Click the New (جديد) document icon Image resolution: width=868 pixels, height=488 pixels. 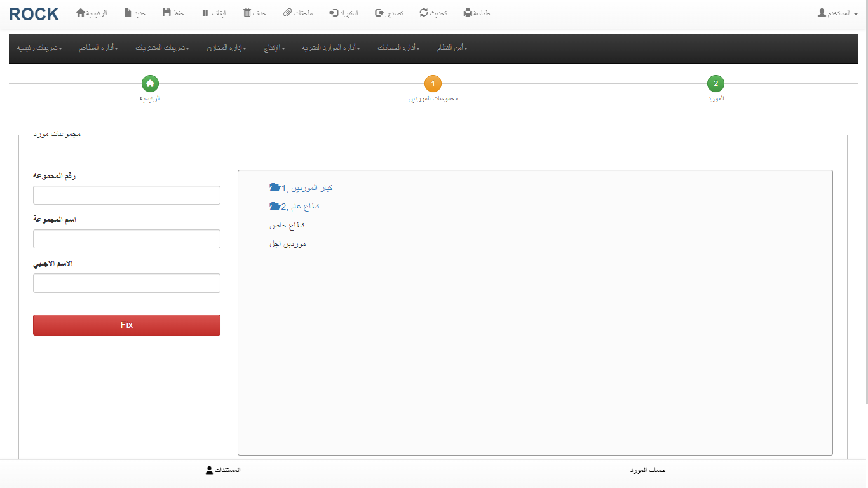[x=128, y=13]
